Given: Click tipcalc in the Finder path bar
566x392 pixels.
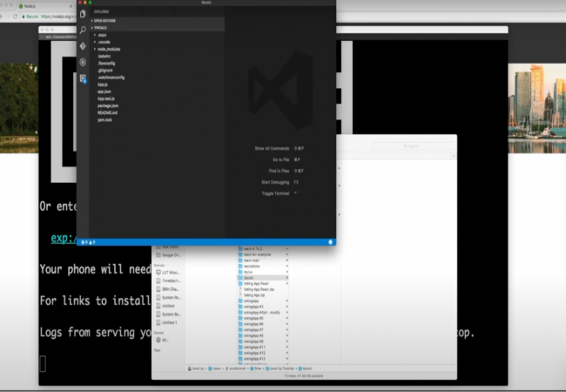Looking at the screenshot, I should click(306, 368).
